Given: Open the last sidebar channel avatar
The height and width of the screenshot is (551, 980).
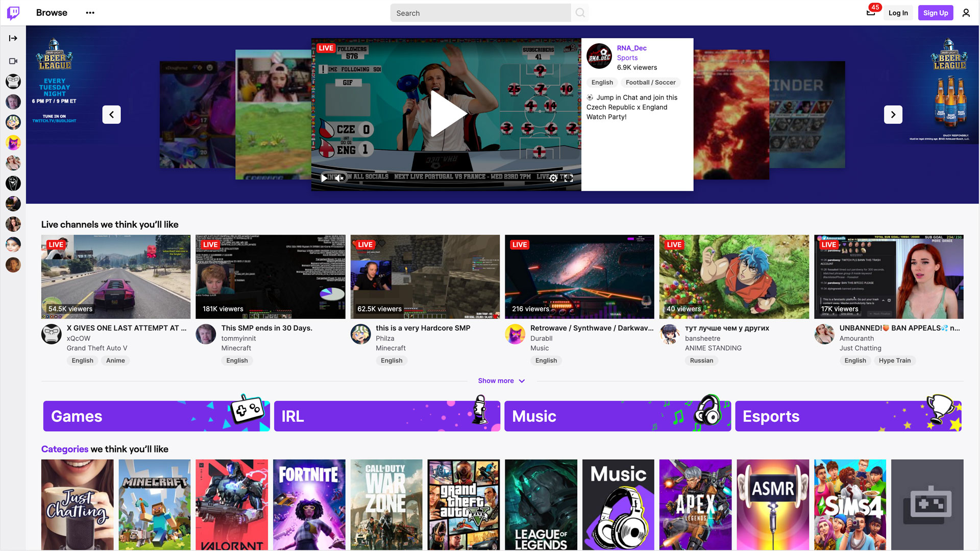Looking at the screenshot, I should 13,265.
